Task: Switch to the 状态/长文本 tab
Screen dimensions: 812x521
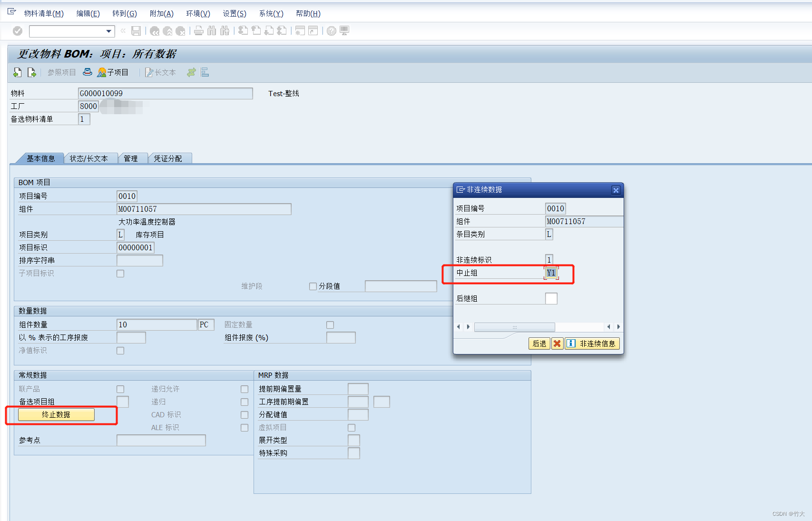Action: coord(89,158)
